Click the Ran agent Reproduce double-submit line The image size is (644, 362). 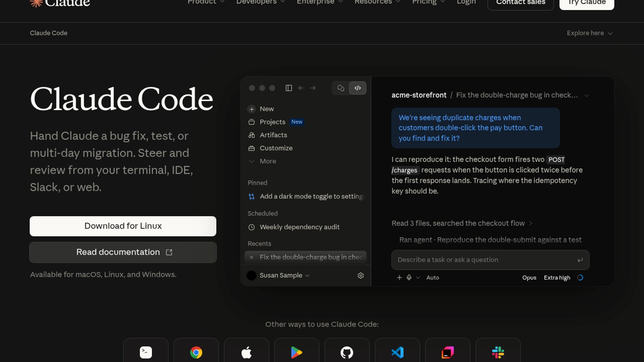coord(490,240)
